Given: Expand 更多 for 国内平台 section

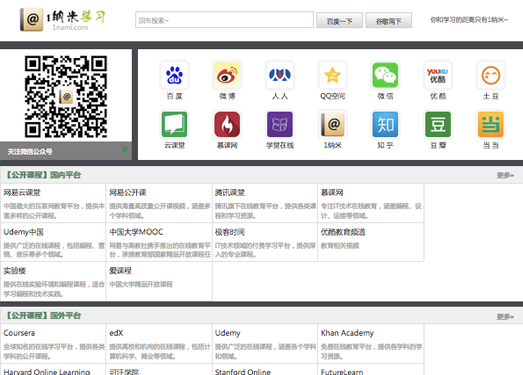Looking at the screenshot, I should pos(505,175).
